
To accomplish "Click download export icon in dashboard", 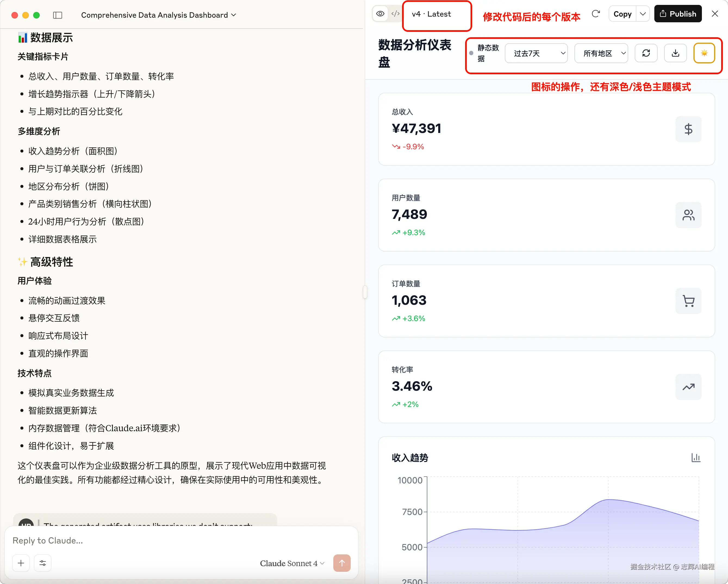I will [675, 53].
